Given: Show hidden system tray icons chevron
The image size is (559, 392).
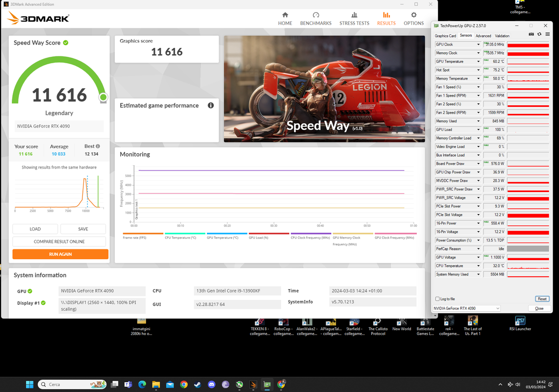Looking at the screenshot, I should [x=500, y=385].
